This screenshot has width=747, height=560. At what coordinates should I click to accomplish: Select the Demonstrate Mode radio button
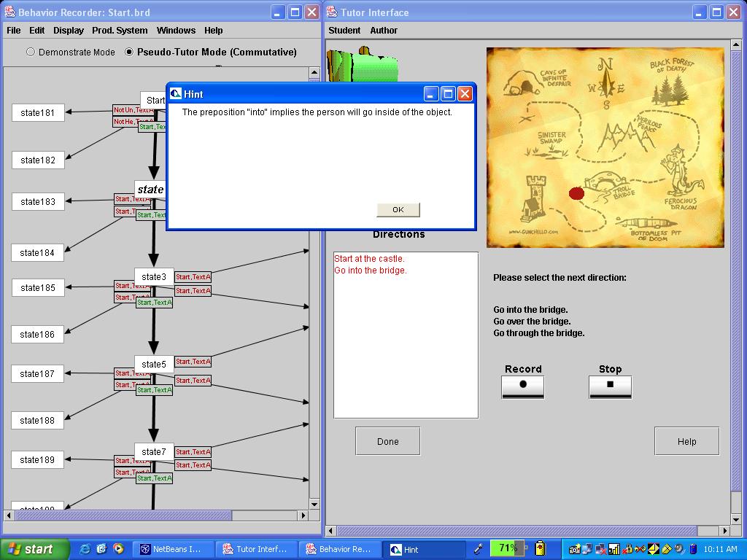coord(31,52)
